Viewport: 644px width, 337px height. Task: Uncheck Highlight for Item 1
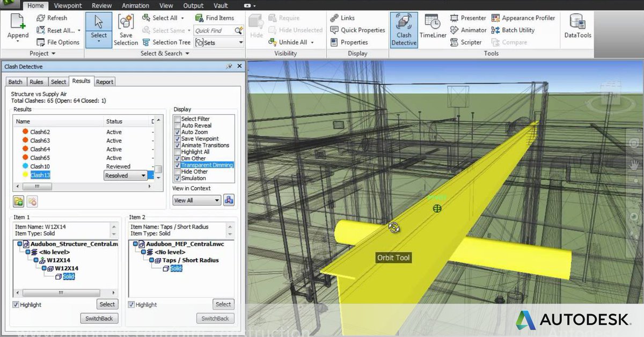click(x=15, y=304)
